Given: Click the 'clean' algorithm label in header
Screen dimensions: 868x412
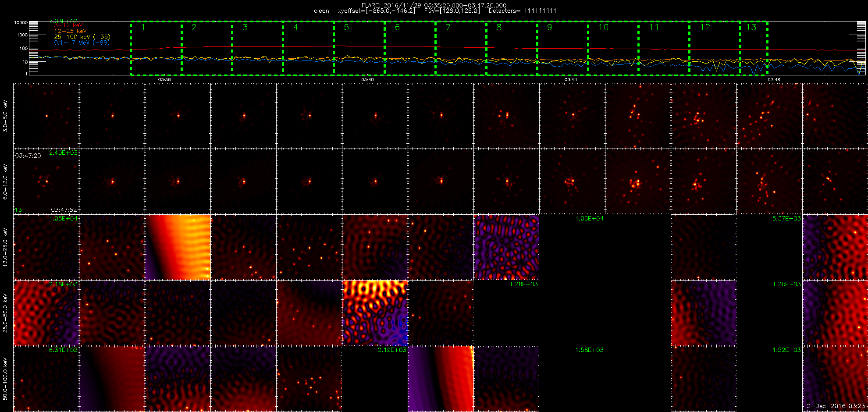Looking at the screenshot, I should click(321, 11).
